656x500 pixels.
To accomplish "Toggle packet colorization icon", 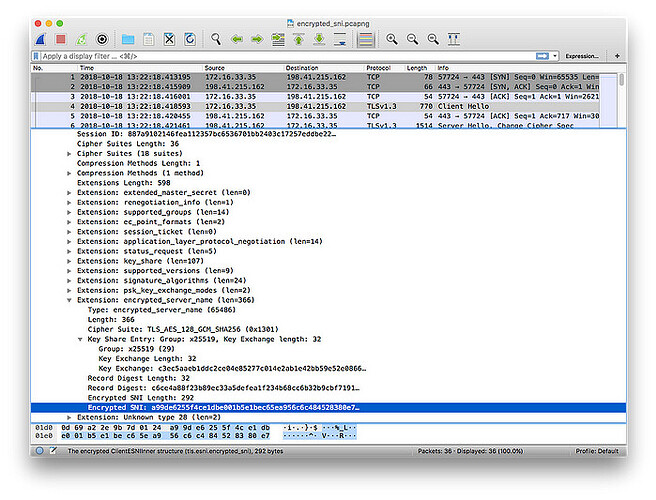I will click(366, 39).
